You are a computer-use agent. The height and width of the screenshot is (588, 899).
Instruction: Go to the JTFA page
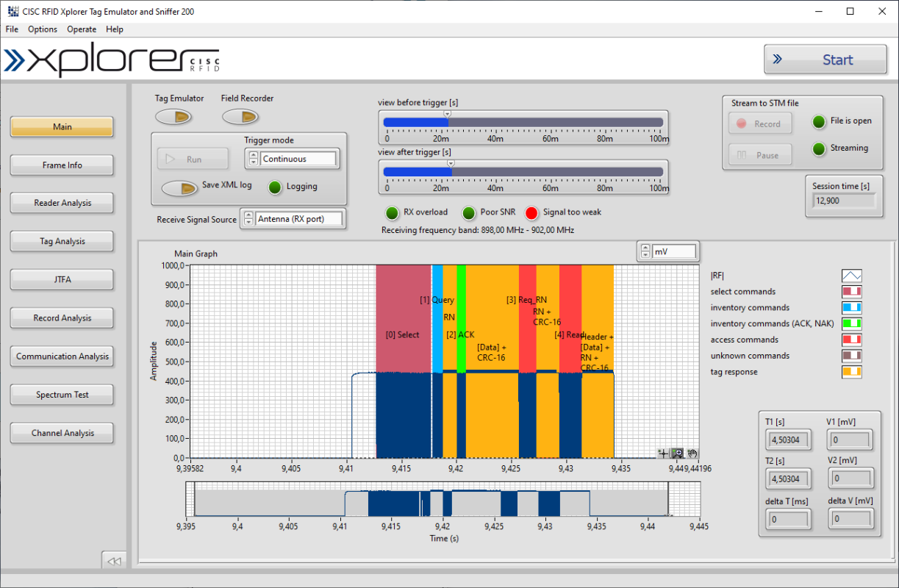tap(62, 279)
